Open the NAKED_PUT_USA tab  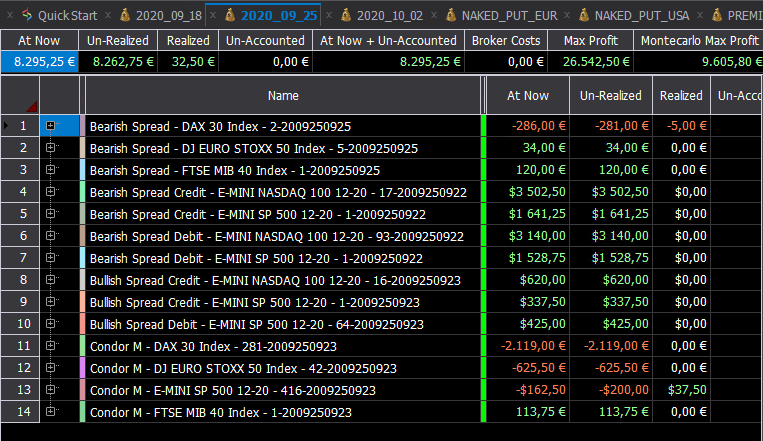tap(642, 16)
